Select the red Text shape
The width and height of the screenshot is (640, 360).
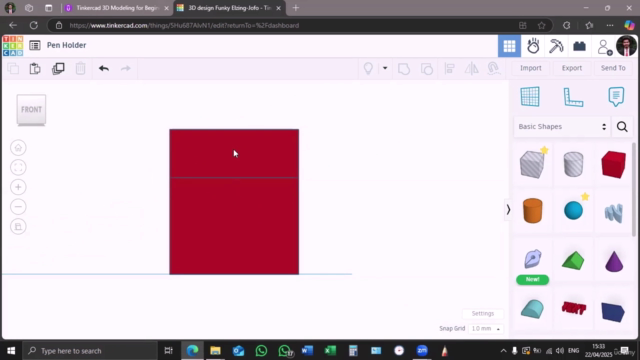click(x=573, y=308)
